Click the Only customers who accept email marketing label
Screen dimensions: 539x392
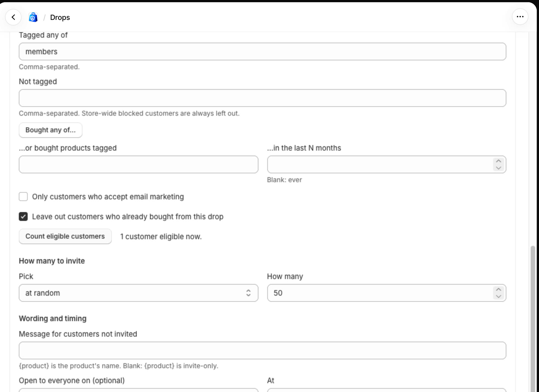[x=108, y=197]
